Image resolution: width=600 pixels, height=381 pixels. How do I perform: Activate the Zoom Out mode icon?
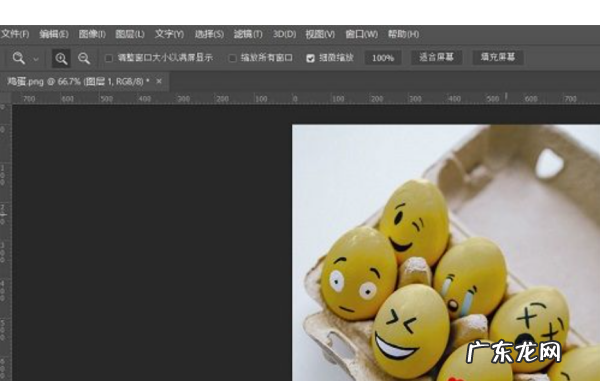[84, 59]
